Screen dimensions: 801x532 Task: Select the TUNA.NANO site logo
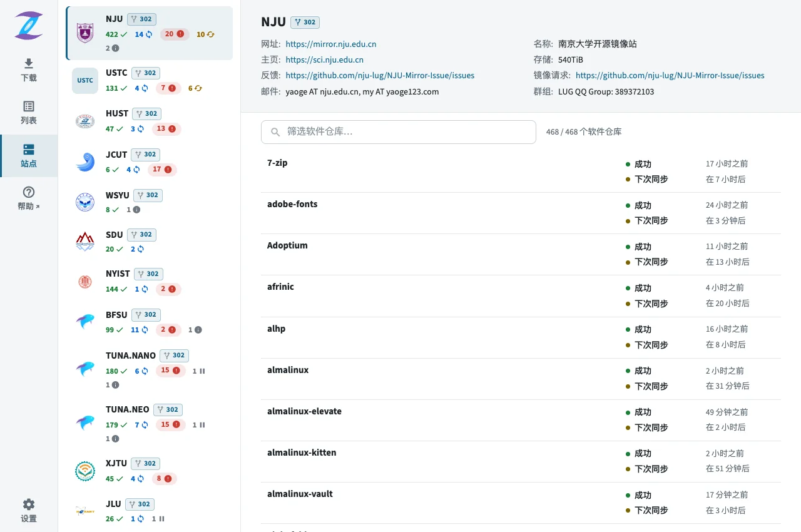(x=85, y=369)
